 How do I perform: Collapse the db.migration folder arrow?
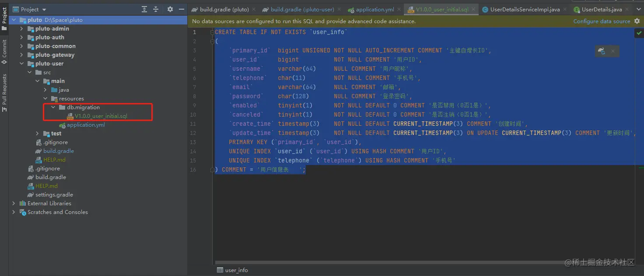click(x=53, y=107)
